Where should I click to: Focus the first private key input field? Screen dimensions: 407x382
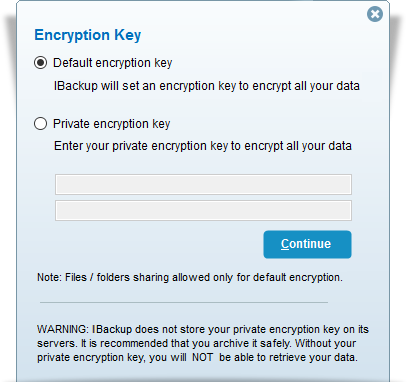[x=203, y=184]
